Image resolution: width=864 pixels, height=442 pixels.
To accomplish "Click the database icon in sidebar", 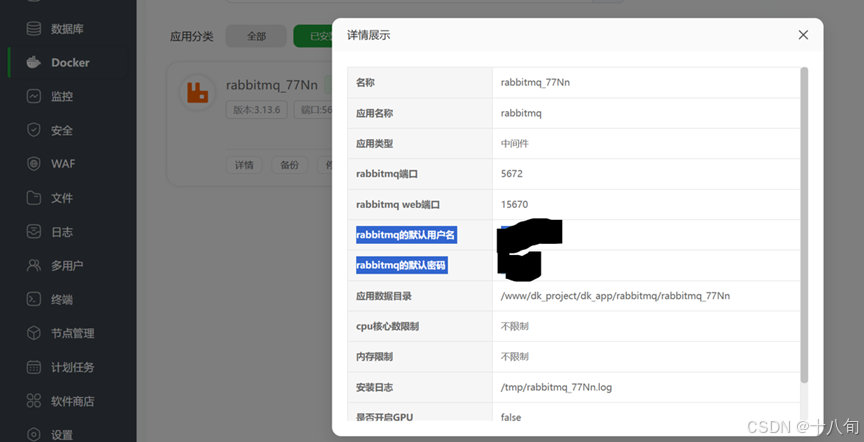I will (x=34, y=29).
